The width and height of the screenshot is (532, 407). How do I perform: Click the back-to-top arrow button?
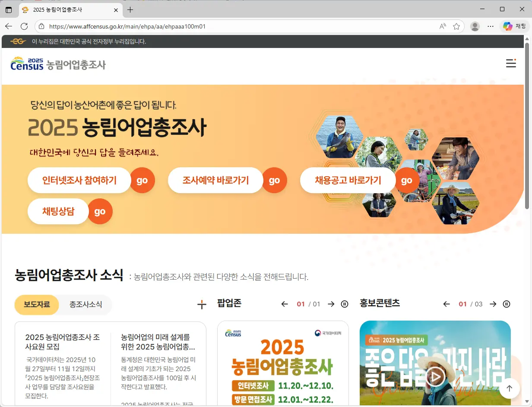510,388
